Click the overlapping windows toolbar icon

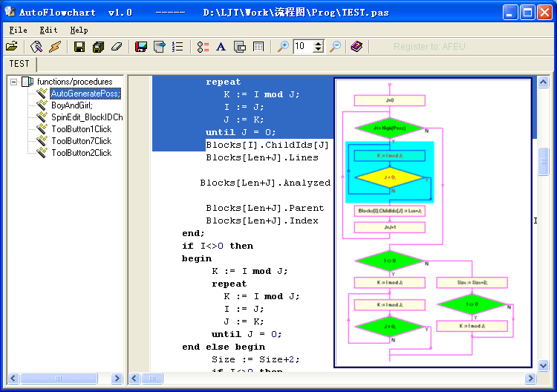240,47
